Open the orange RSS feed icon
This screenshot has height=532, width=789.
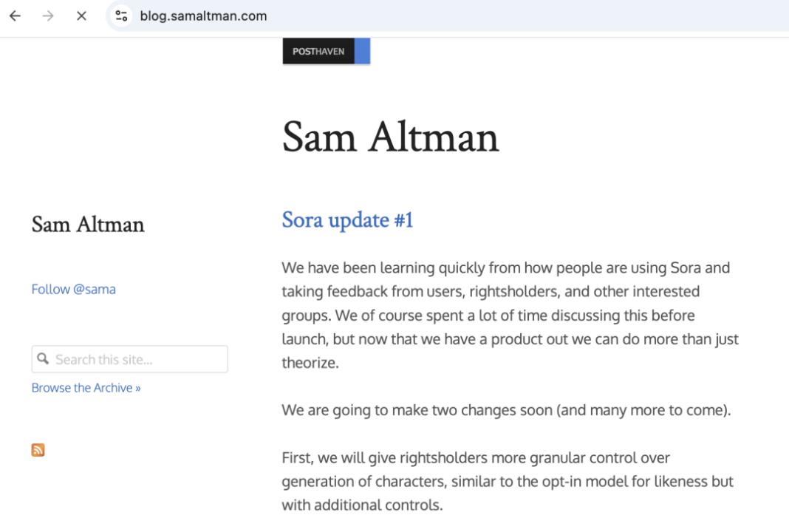pos(38,450)
